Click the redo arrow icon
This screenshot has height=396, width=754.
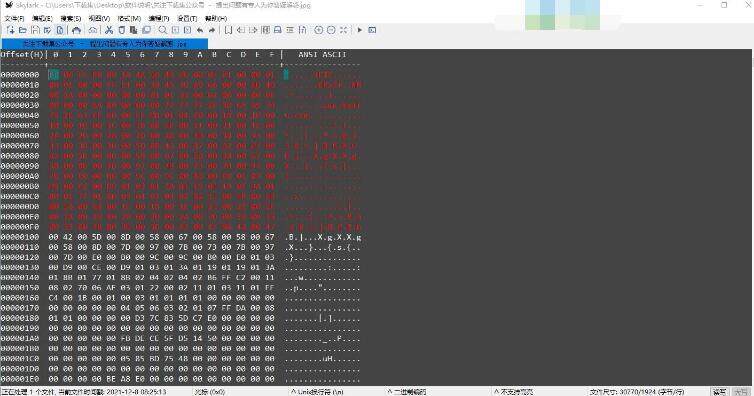[x=212, y=30]
